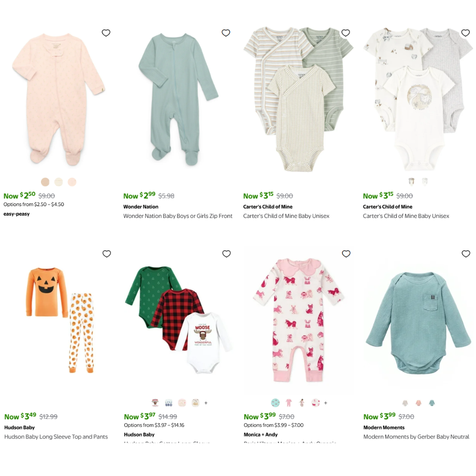Select the teal circle variant under Monica + Andy romper
This screenshot has width=476, height=476.
tap(275, 403)
